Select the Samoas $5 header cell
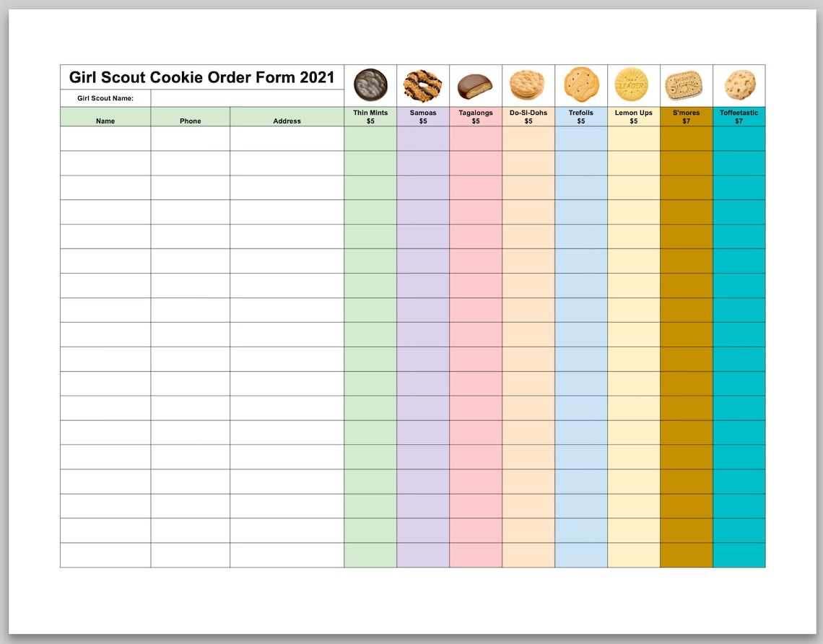Viewport: 823px width, 644px height. coord(423,117)
